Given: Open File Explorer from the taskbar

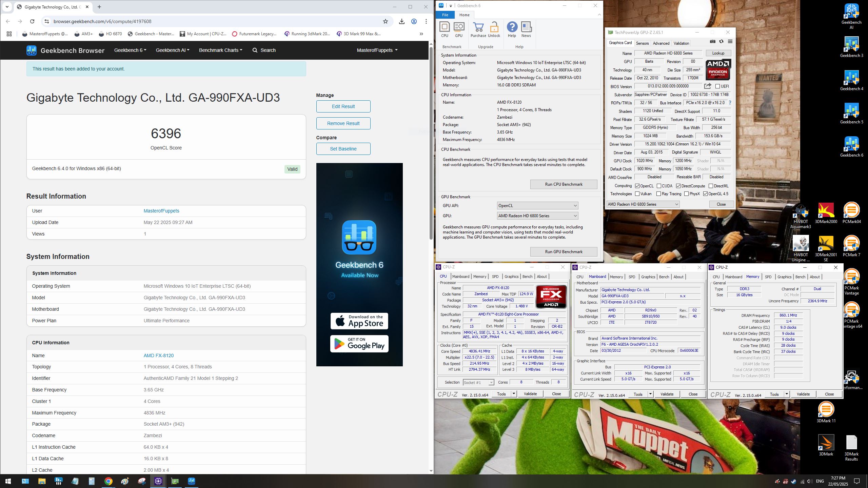Looking at the screenshot, I should point(42,481).
